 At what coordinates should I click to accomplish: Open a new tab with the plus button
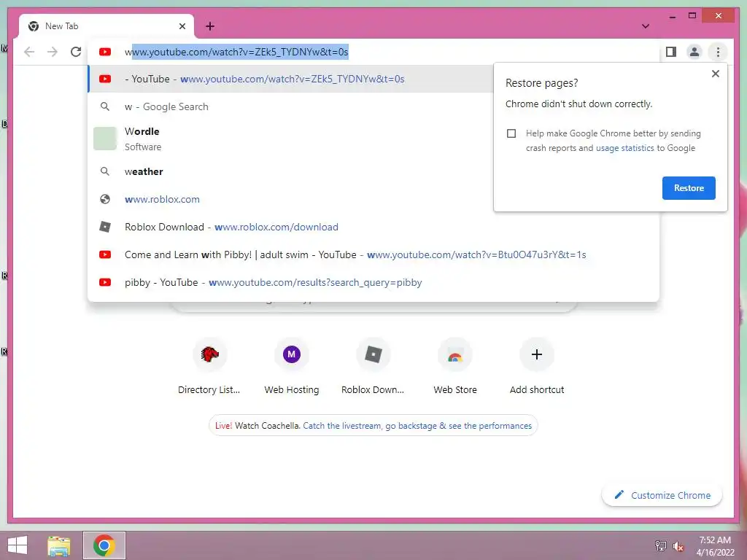point(209,26)
